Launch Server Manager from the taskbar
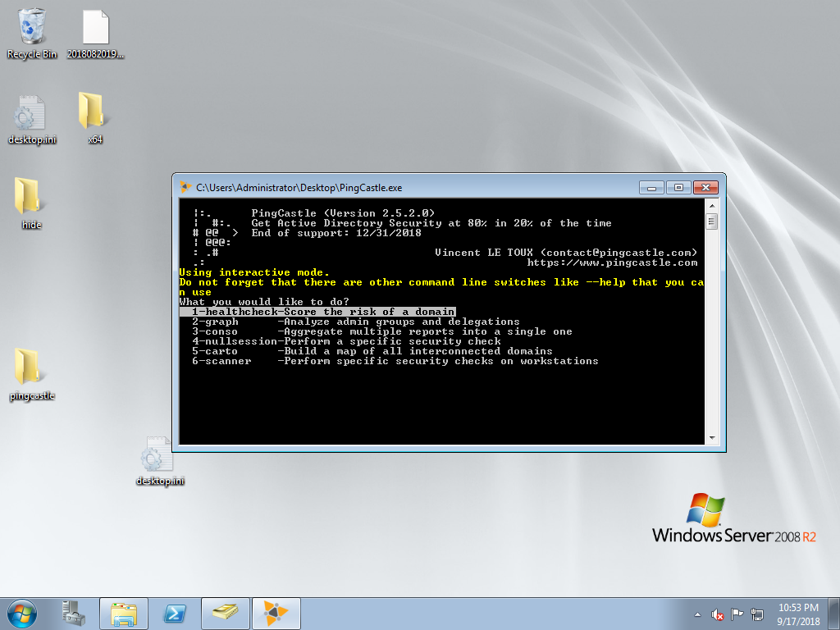 [73, 613]
